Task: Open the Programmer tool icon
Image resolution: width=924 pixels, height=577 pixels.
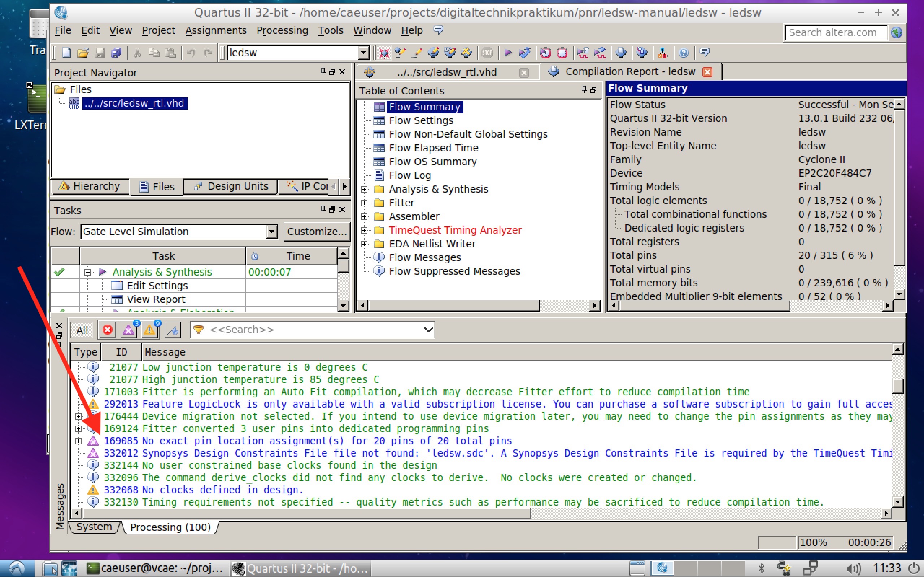Action: 642,53
